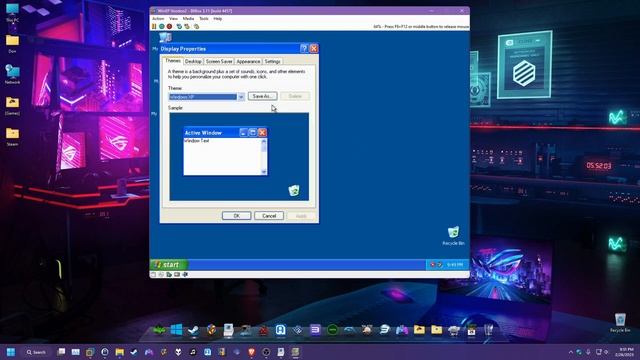Viewport: 640px width, 360px height.
Task: Open the Tools menu in 86Box
Action: point(204,19)
